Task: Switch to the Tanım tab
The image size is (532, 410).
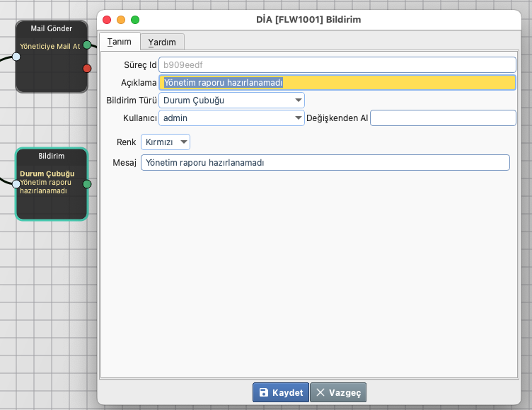Action: (x=120, y=42)
